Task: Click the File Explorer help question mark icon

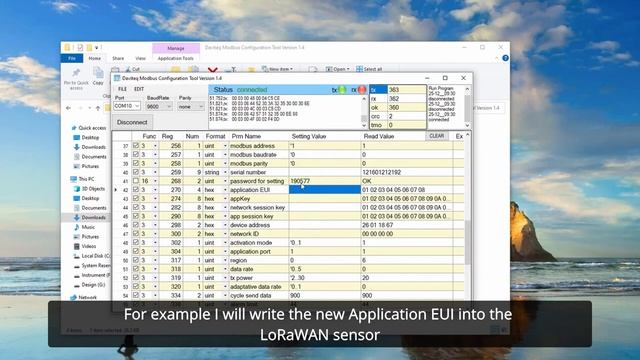Action: click(505, 58)
